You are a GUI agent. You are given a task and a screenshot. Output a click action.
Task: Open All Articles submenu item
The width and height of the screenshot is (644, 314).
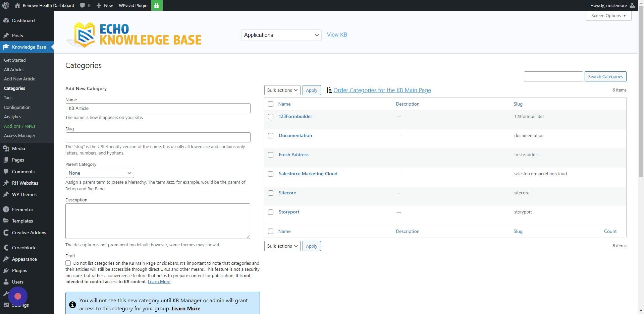(x=14, y=69)
